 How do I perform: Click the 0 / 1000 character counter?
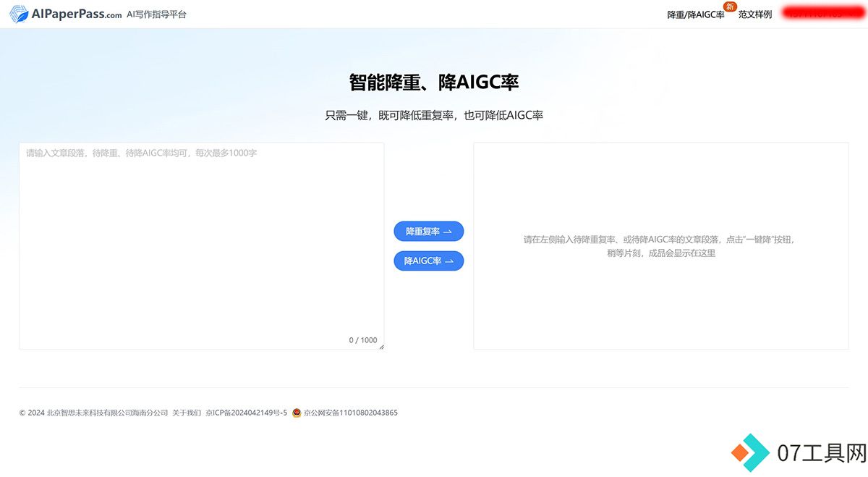(x=363, y=340)
